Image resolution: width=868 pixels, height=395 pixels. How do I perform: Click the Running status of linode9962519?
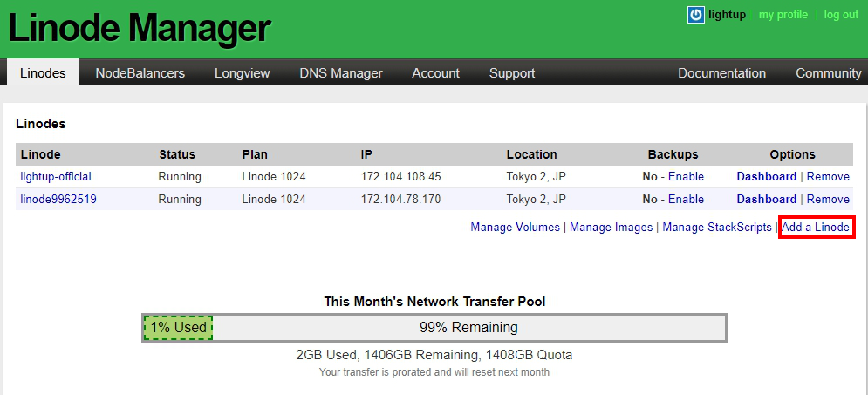coord(180,199)
